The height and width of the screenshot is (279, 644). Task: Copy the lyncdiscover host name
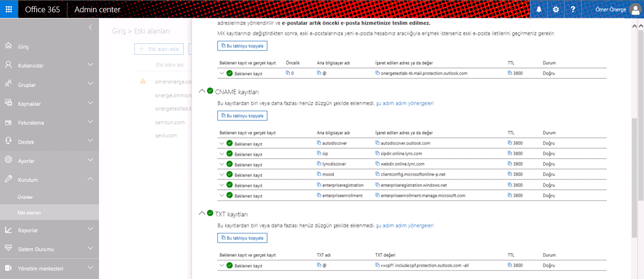pos(319,164)
